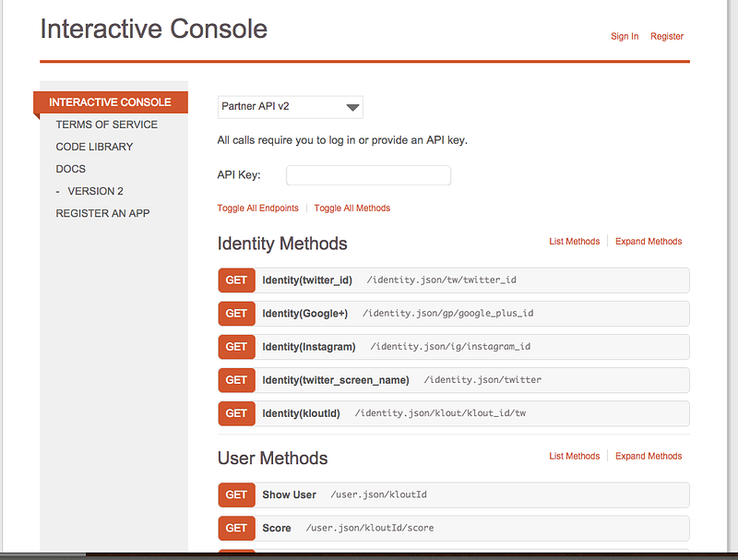Click Toggle All Endpoints link
Image resolution: width=738 pixels, height=560 pixels.
tap(258, 208)
